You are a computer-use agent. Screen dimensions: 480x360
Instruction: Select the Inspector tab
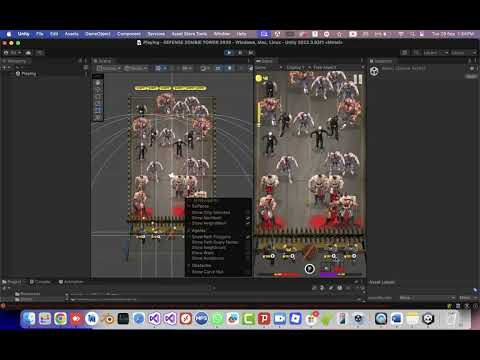(x=381, y=61)
